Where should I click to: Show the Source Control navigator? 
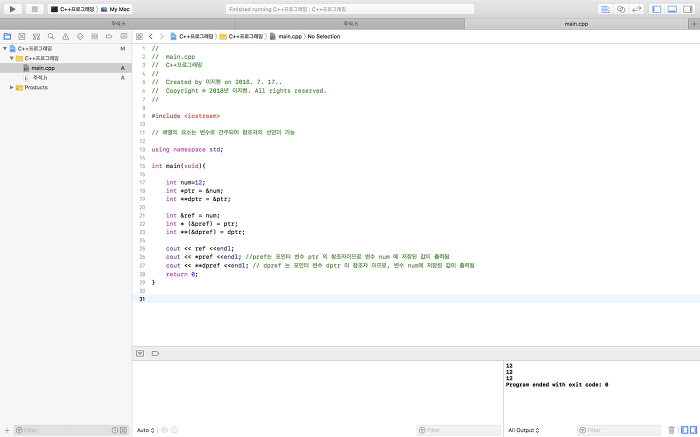point(21,36)
